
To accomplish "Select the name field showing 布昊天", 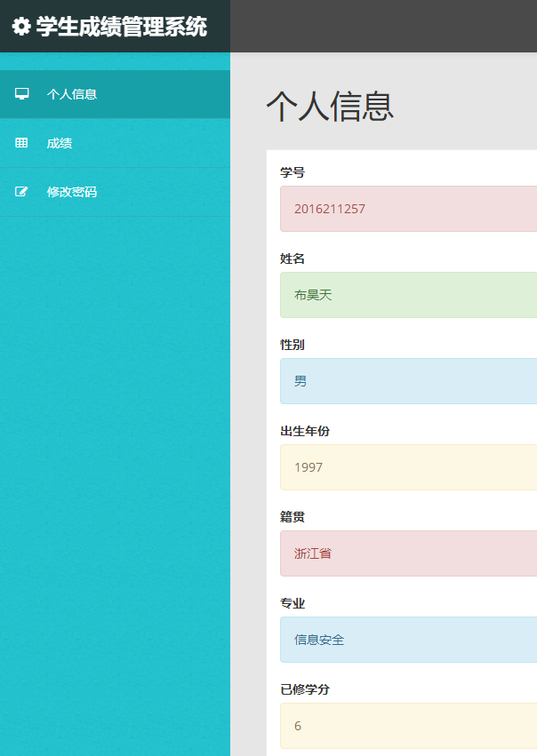I will click(x=408, y=295).
